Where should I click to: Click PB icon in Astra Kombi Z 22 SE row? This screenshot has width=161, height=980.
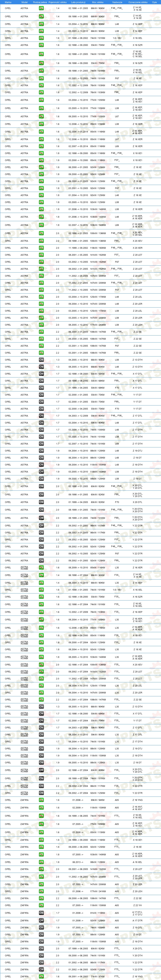coord(41,700)
